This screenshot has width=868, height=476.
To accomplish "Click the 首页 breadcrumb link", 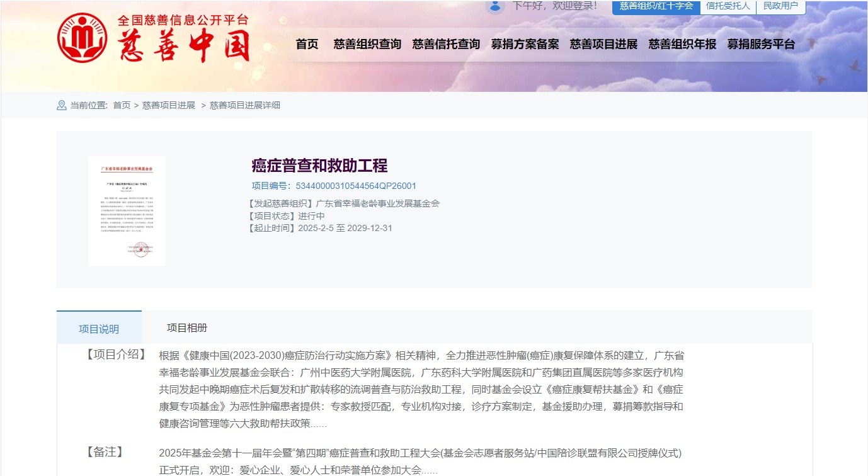I will [122, 105].
